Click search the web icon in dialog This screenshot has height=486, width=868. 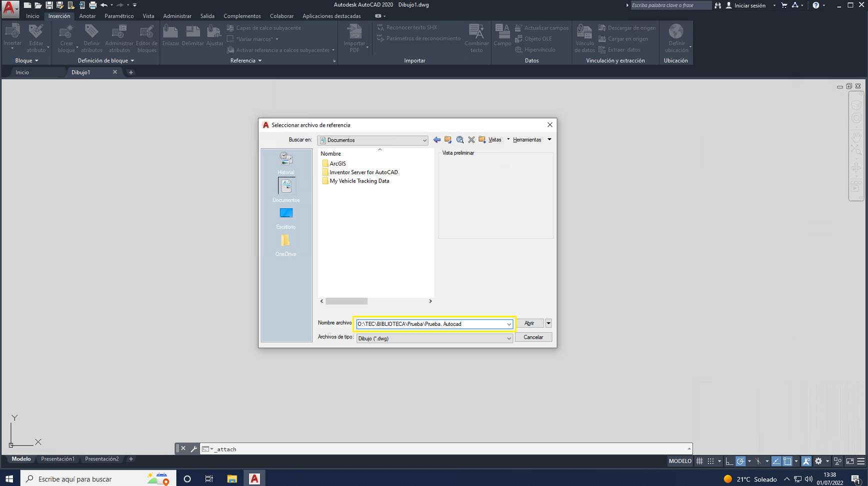pyautogui.click(x=460, y=140)
